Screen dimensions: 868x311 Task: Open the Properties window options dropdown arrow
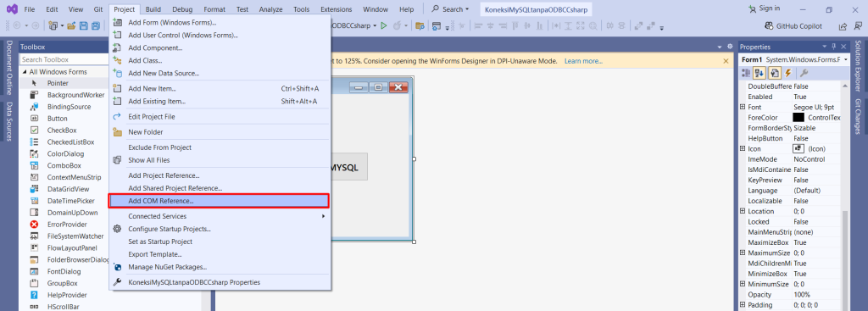825,47
